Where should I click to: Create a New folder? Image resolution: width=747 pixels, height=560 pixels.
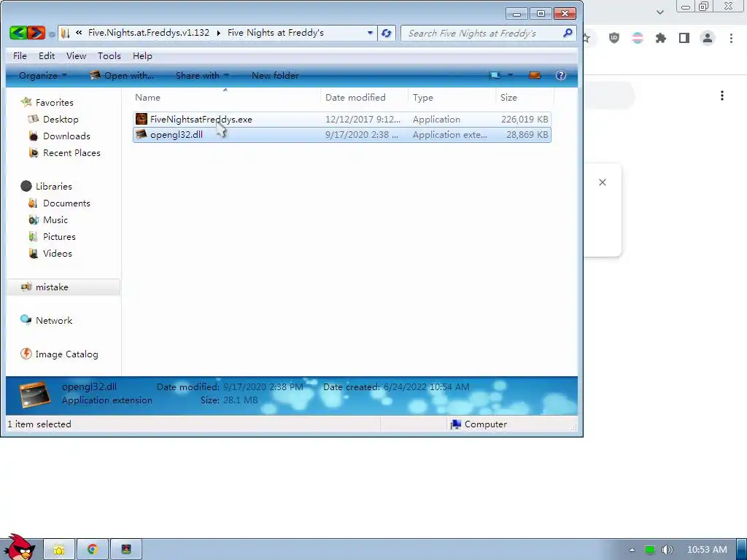(275, 75)
